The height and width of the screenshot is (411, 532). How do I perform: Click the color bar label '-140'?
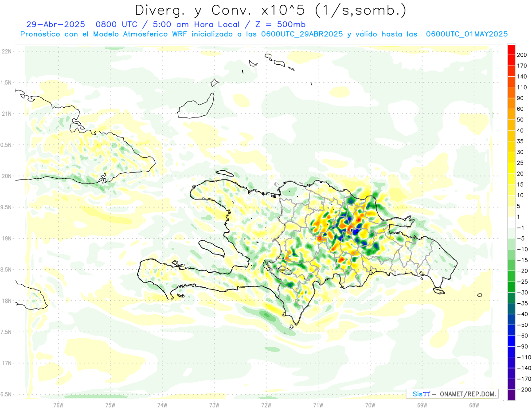[525, 368]
